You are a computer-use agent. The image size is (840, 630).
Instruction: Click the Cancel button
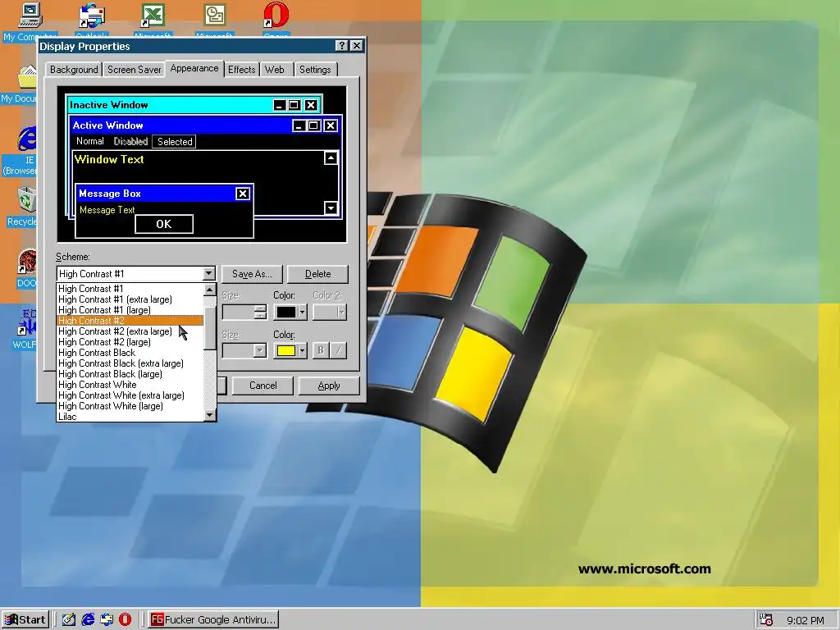(x=263, y=386)
